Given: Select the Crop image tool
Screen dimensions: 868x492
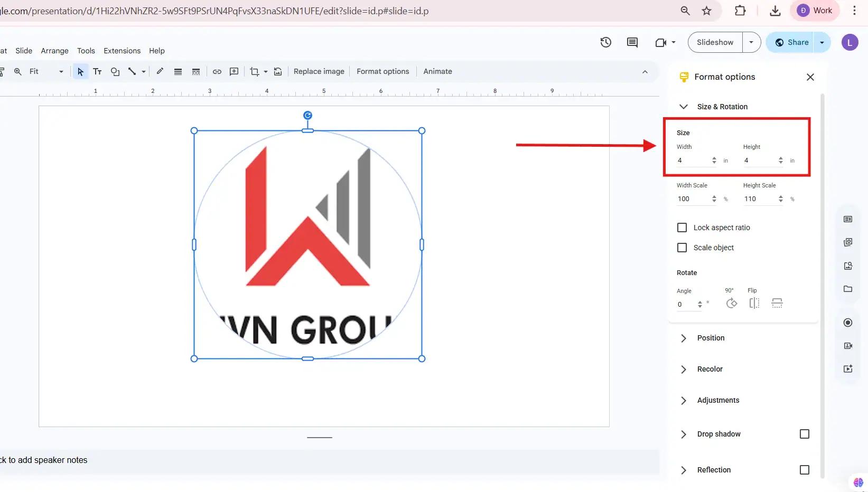Looking at the screenshot, I should tap(255, 71).
